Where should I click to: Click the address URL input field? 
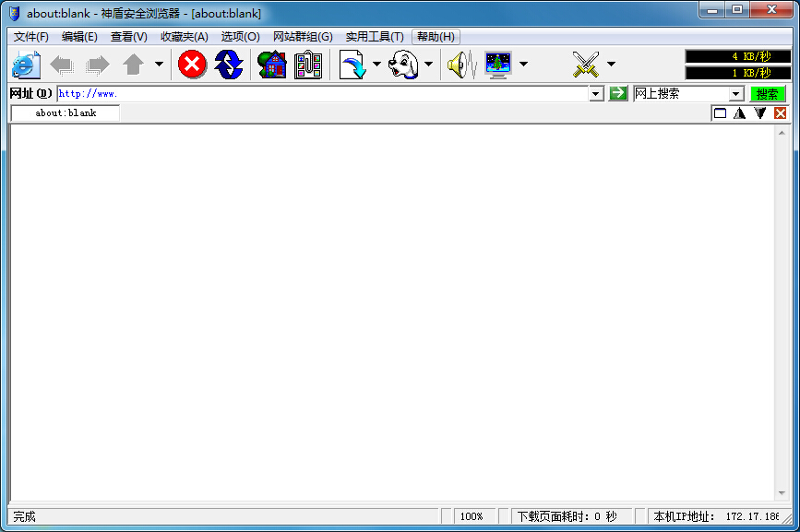(x=323, y=94)
